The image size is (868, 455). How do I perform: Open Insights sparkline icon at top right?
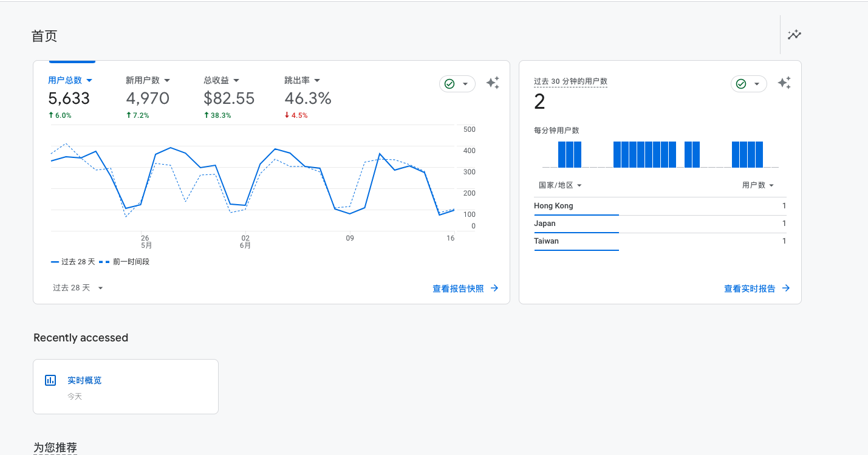pyautogui.click(x=794, y=35)
